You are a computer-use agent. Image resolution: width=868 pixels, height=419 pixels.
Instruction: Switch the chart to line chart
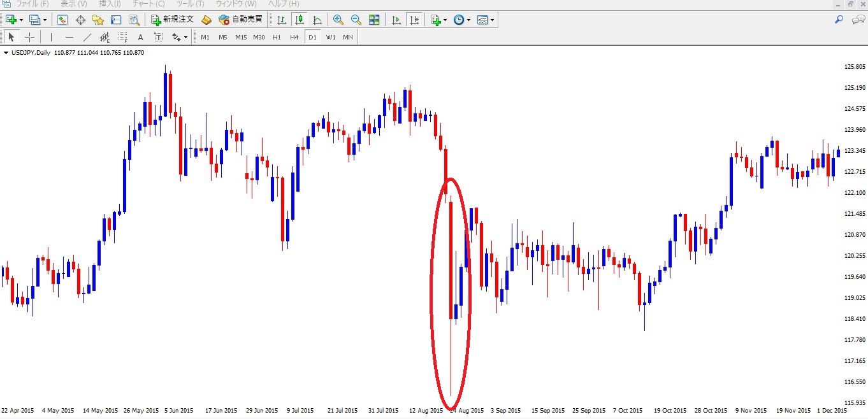pos(317,20)
